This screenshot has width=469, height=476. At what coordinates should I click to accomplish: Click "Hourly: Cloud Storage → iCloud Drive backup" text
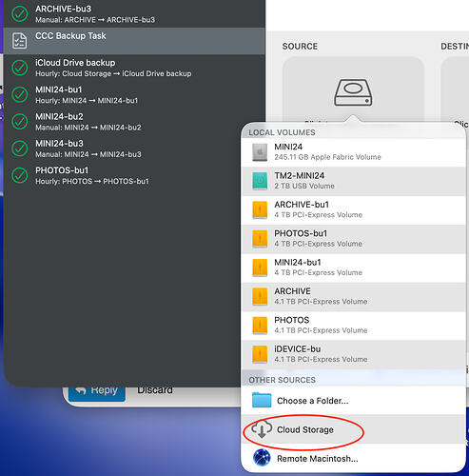click(113, 73)
